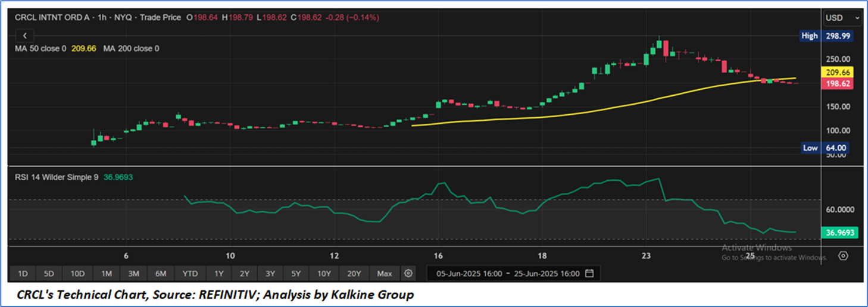This screenshot has width=868, height=307.
Task: Choose the 5Y time range
Action: pos(296,274)
